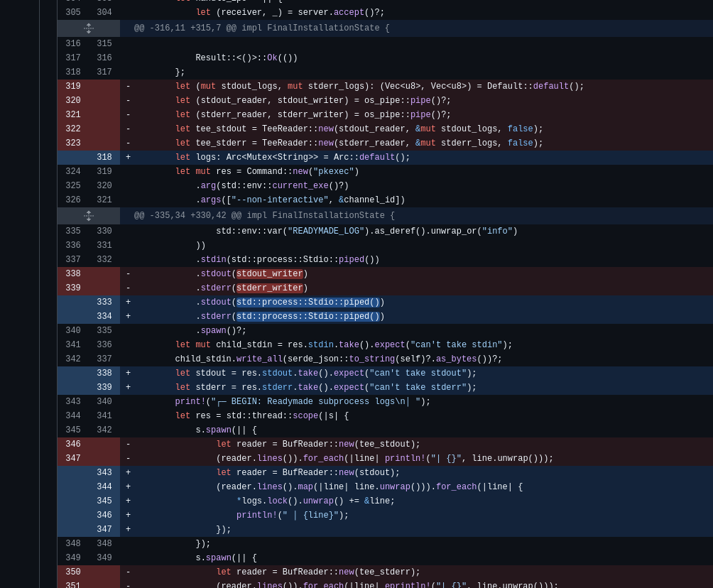Select new line number 318 for added logs line

(104, 157)
